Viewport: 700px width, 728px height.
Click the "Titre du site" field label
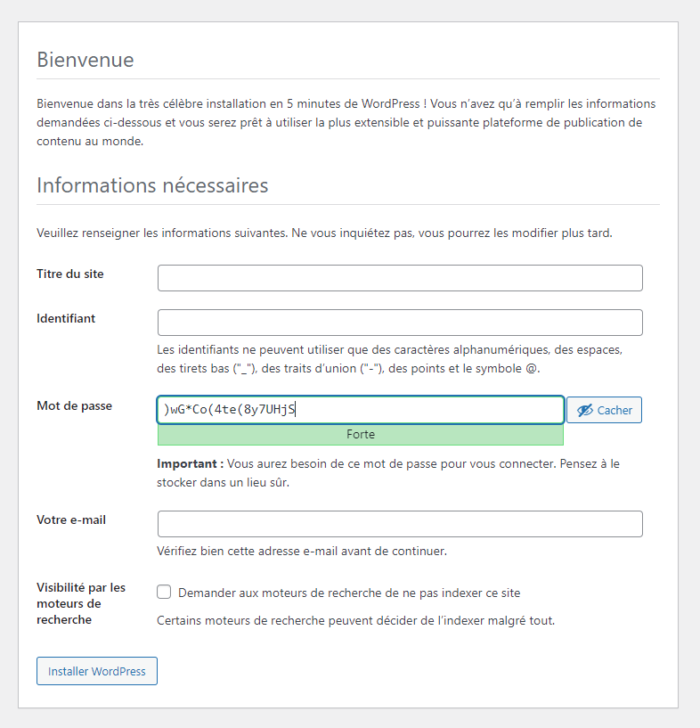point(70,274)
